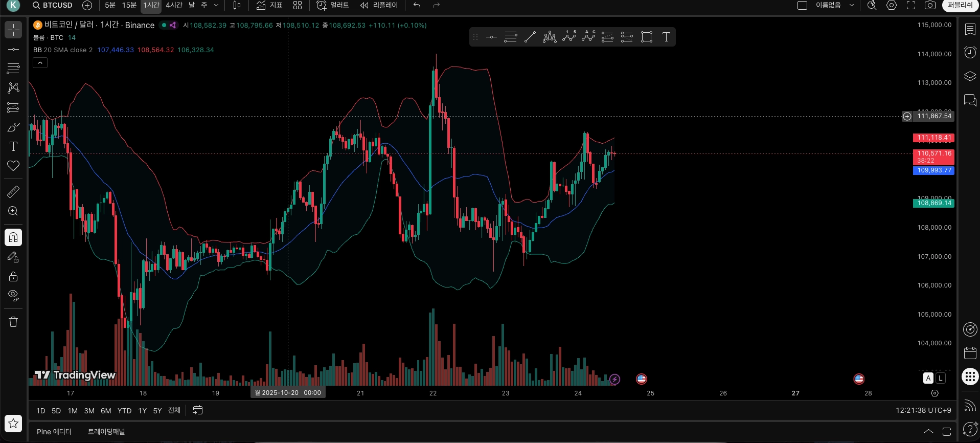Expand the timeframe interval dropdown
The width and height of the screenshot is (980, 443).
coord(216,5)
